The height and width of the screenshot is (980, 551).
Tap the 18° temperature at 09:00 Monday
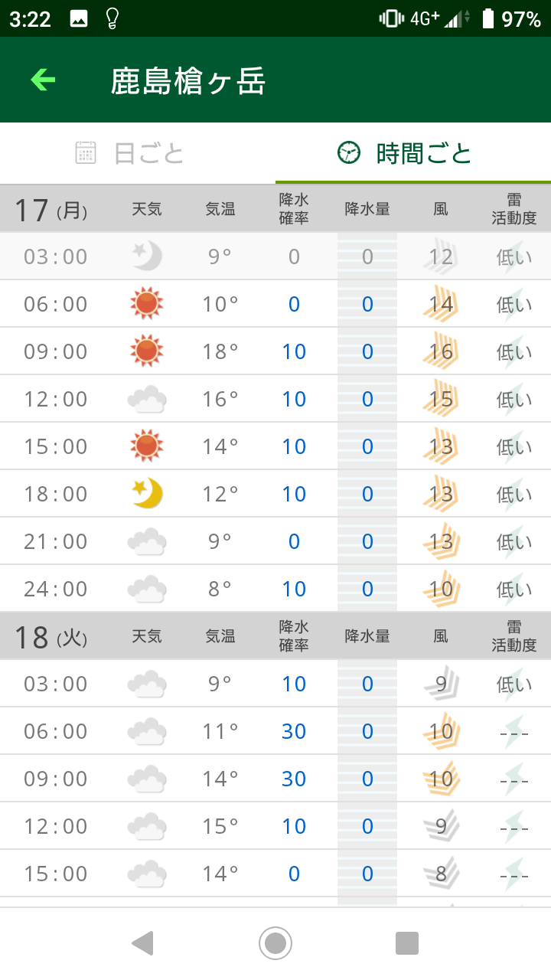coord(220,351)
